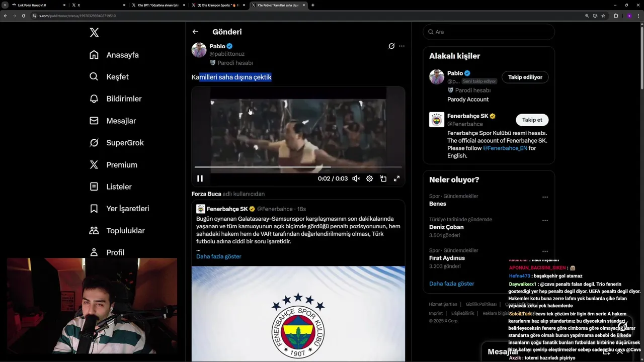644x362 pixels.
Task: Show more trends via Daha fazla göster
Action: point(452,284)
